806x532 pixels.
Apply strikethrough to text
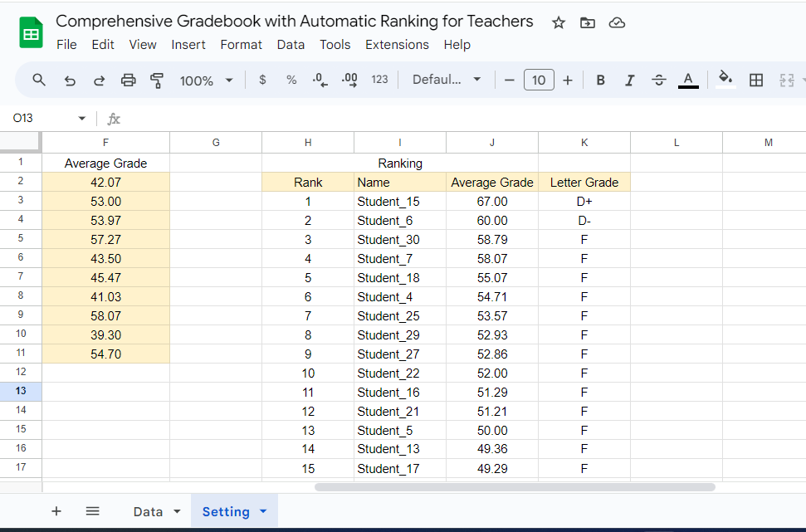(658, 80)
